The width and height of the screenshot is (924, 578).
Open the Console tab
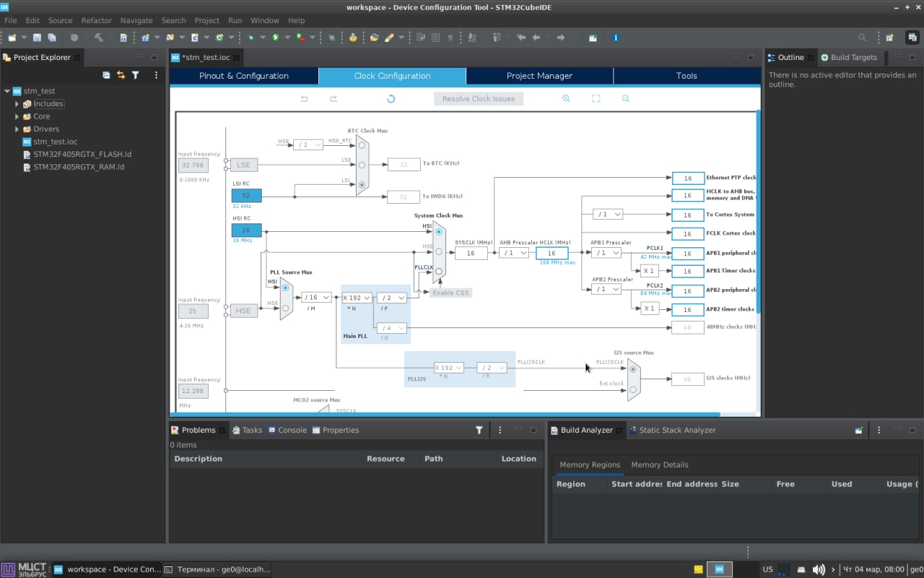(287, 430)
